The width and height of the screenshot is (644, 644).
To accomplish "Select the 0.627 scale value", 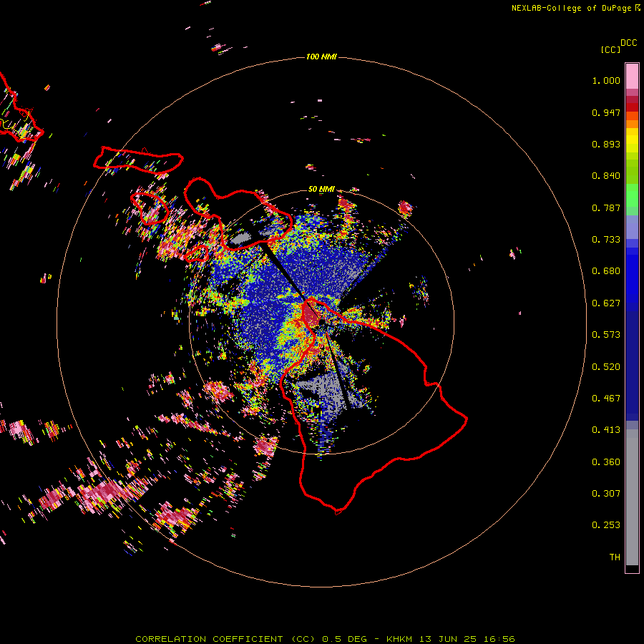I will pyautogui.click(x=606, y=303).
